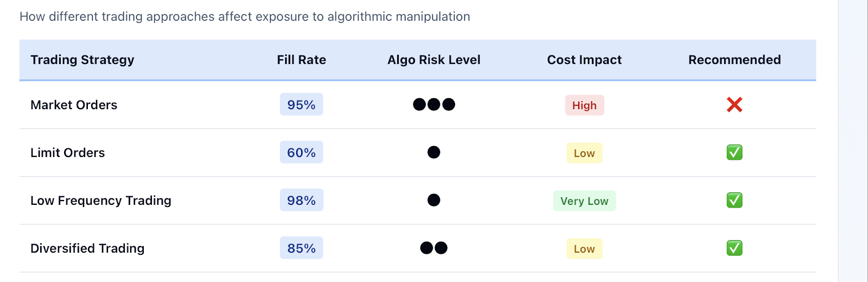Click the green checkmark for Limit Orders

(735, 153)
